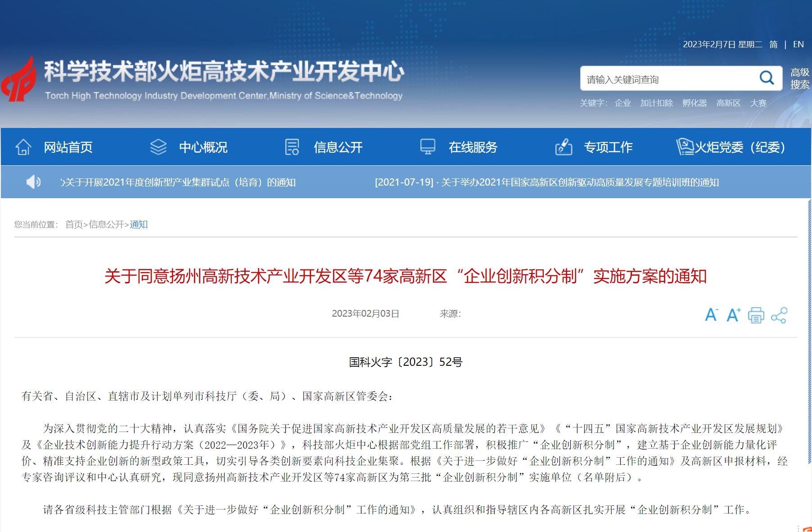Screen dimensions: 812x532
Task: Decrease font size with A- icon
Action: pyautogui.click(x=711, y=314)
